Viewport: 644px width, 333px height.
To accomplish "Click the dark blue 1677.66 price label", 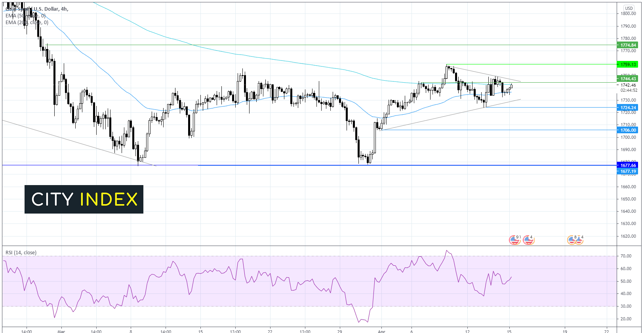I will [628, 165].
